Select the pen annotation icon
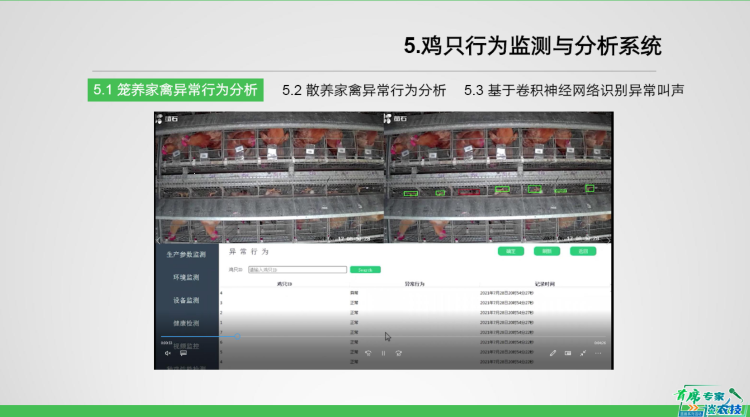 552,353
